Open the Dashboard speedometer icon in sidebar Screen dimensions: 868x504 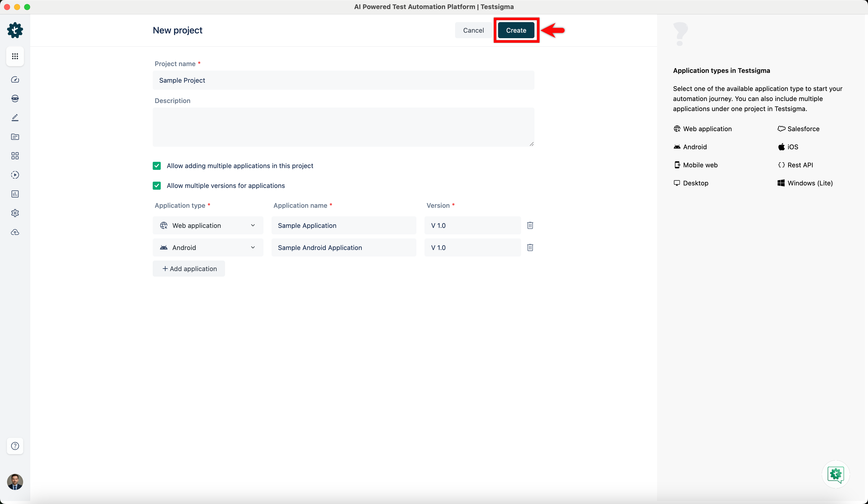click(x=15, y=79)
